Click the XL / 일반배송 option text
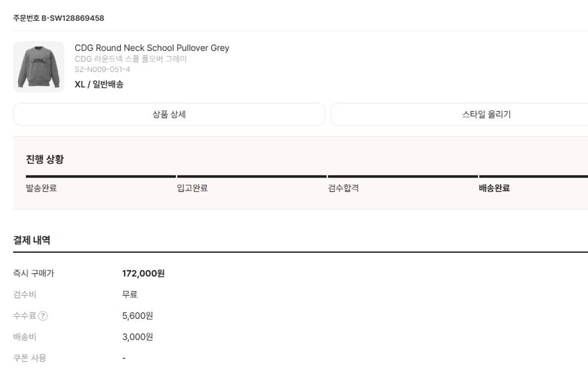The image size is (588, 373). (99, 84)
